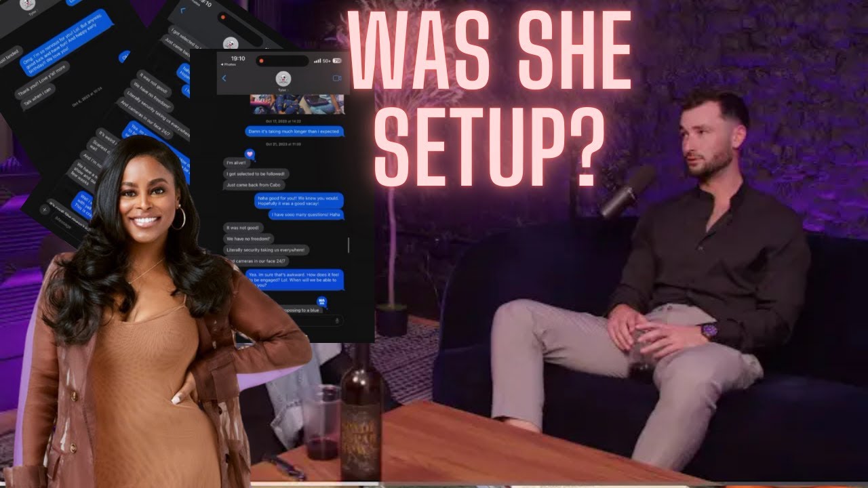Select message "Yea. Im sure that's awkward"
Screen dimensions: 868x488
[294, 280]
